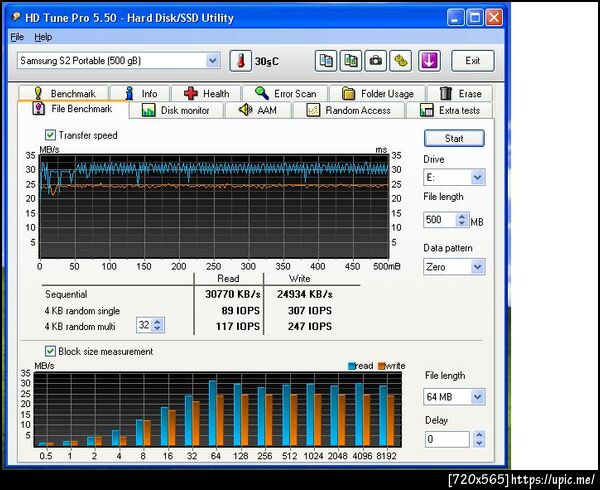The height and width of the screenshot is (490, 600).
Task: Increase File length 500 MB spinner
Action: click(462, 217)
